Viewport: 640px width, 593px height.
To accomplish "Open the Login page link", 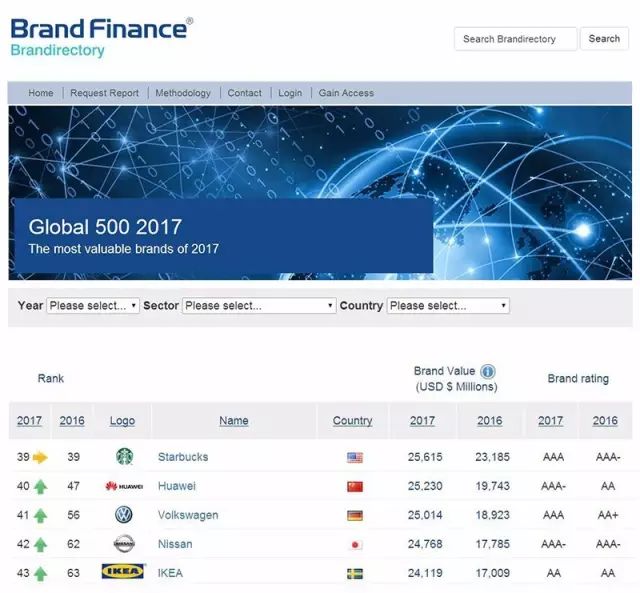I will pos(290,93).
